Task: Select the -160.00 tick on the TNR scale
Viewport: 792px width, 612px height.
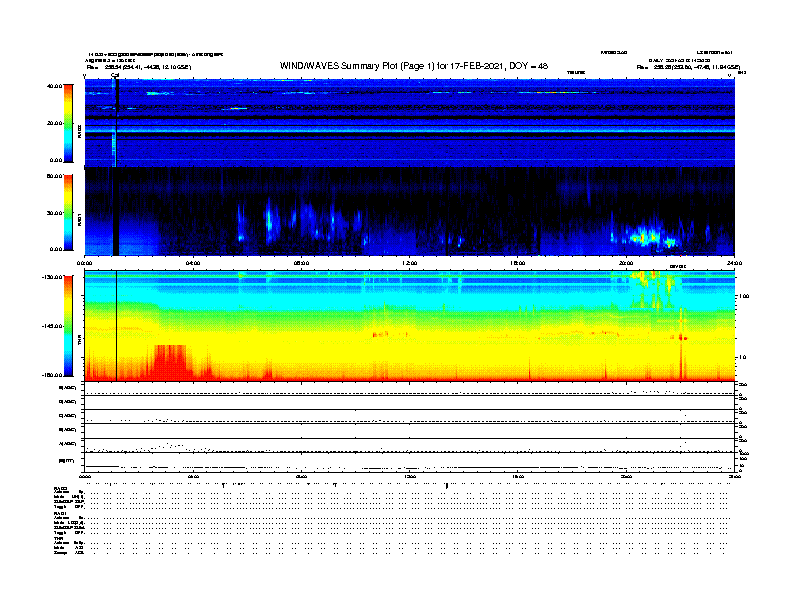Action: coord(52,375)
